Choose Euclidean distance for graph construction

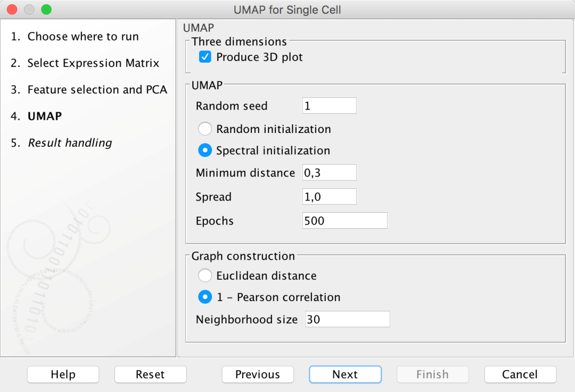pos(205,276)
